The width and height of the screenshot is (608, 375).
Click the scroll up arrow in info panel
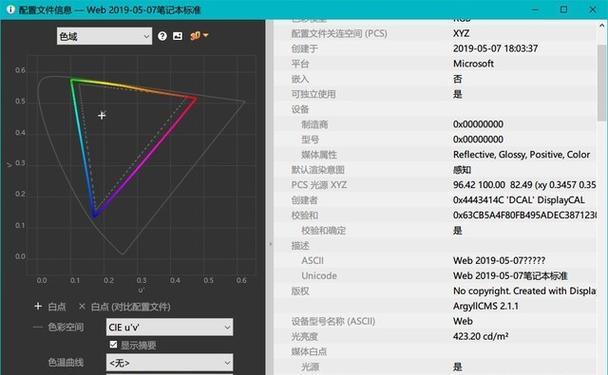[601, 26]
